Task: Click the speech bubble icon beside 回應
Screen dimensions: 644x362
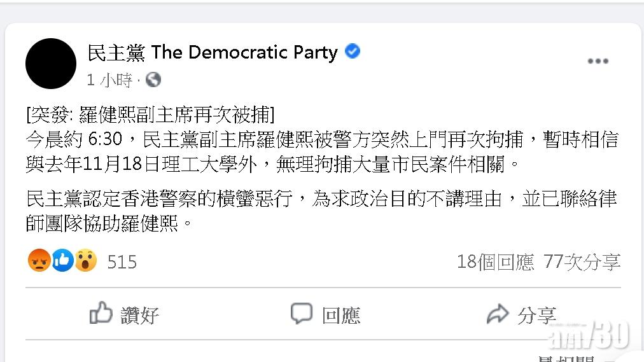Action: pyautogui.click(x=302, y=314)
